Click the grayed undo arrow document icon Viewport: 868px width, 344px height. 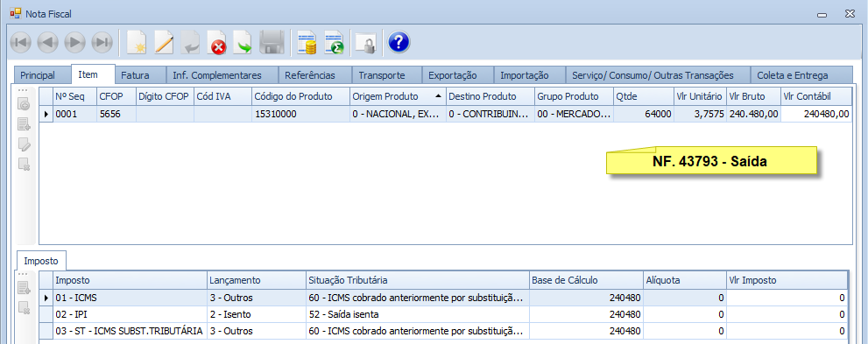(190, 43)
